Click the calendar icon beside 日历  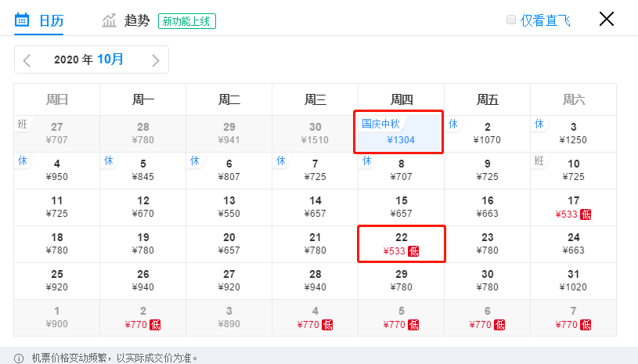point(23,20)
